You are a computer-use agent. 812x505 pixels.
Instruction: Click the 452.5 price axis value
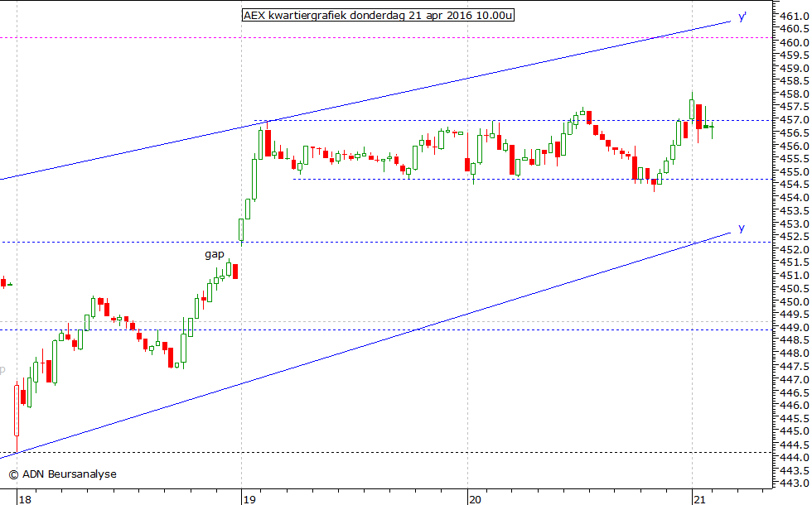tap(795, 237)
